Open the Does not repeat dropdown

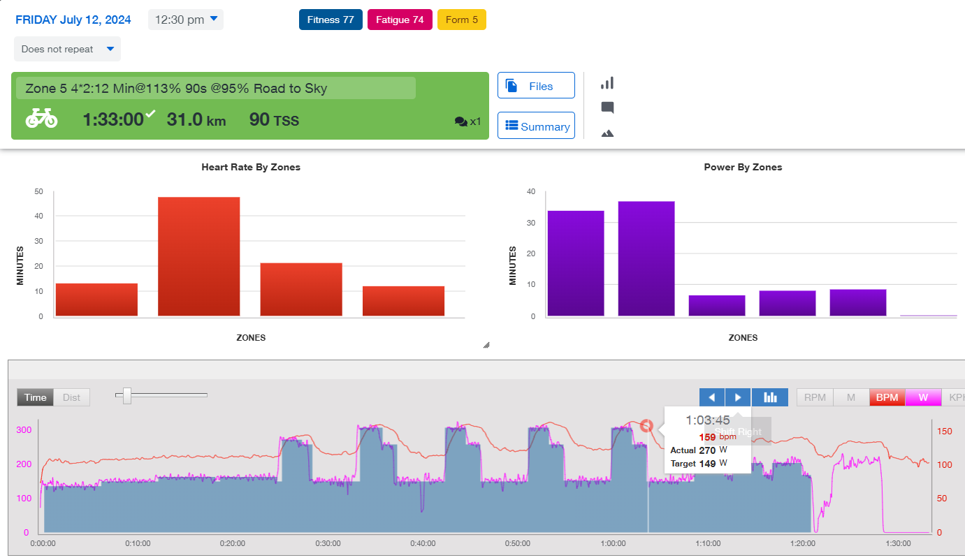(x=67, y=49)
